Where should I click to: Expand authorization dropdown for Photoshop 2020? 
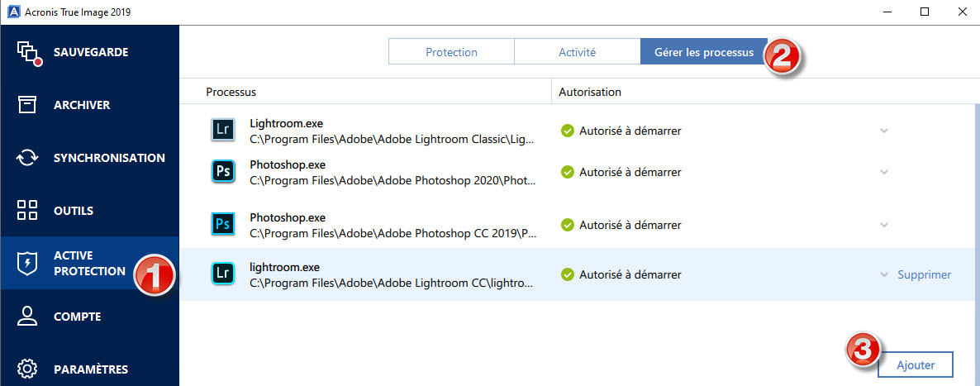(884, 172)
